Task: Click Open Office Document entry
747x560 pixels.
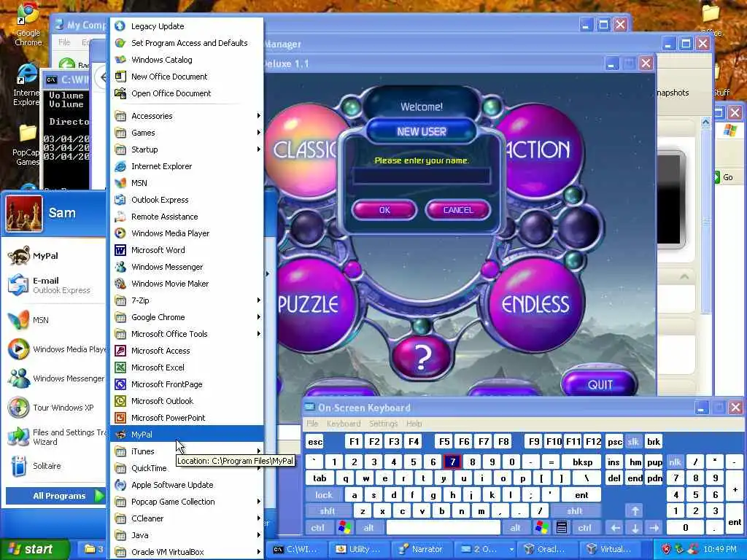Action: (187, 93)
